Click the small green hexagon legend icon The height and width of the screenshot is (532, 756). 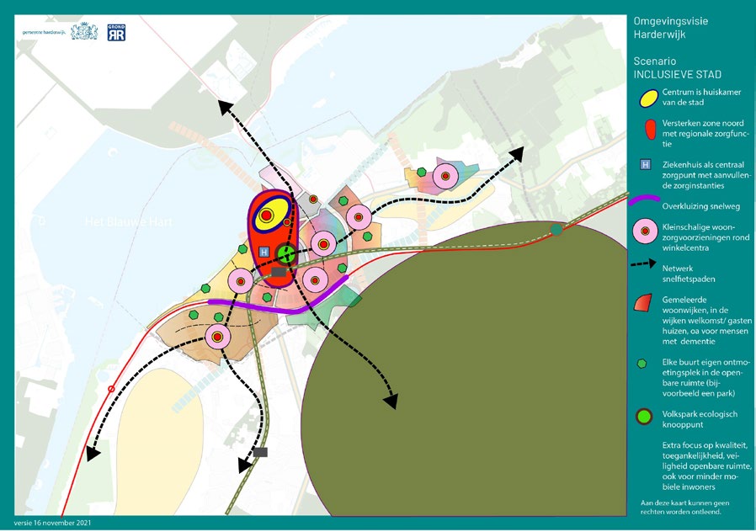tap(646, 363)
